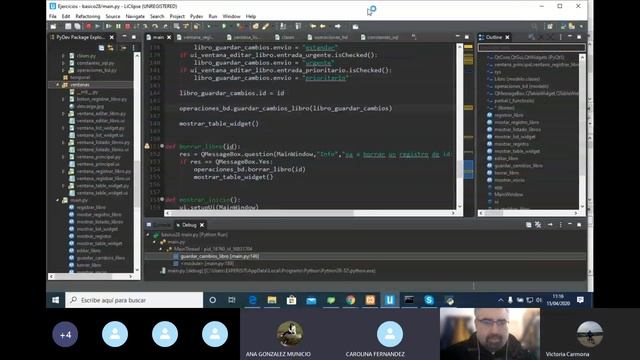Collapse the Python Run launch node in Debug

tap(148, 235)
